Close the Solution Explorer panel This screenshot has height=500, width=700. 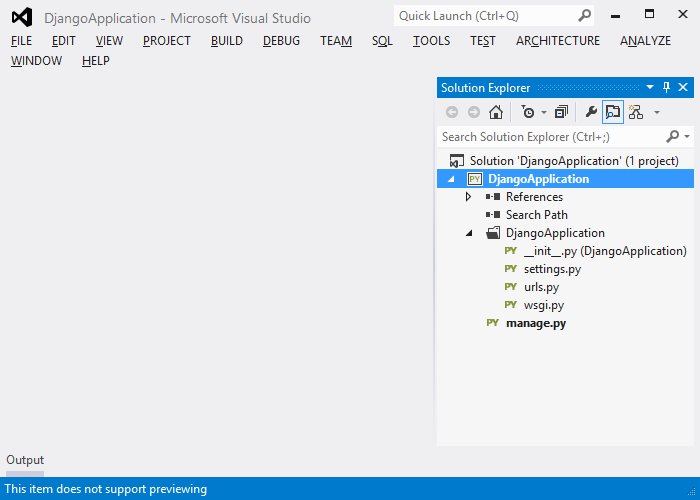[683, 87]
